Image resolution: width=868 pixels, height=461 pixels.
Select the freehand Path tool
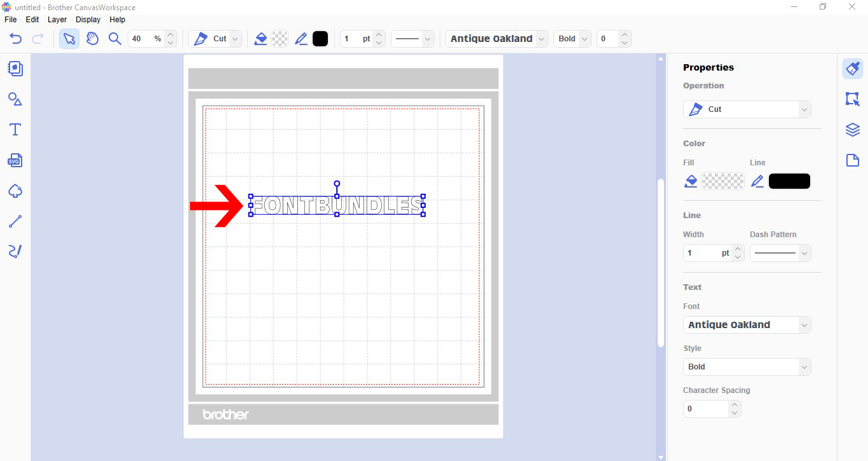pyautogui.click(x=15, y=252)
